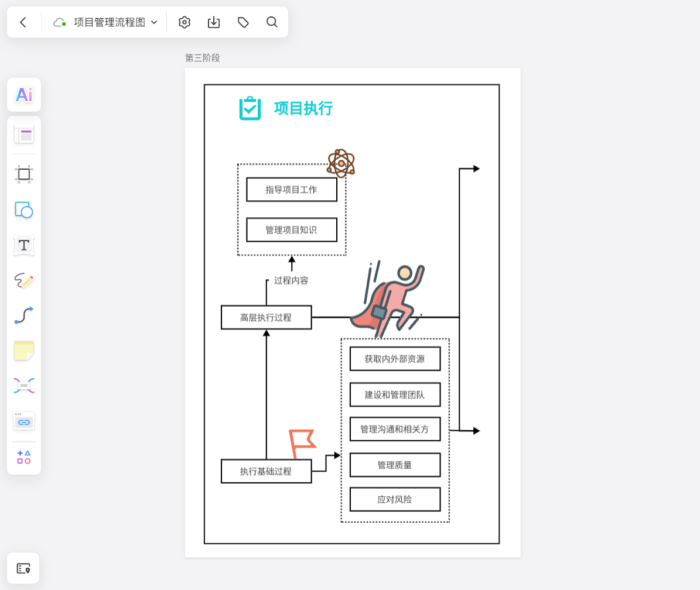Viewport: 700px width, 590px height.
Task: Select the 管理项目知识 box
Action: [292, 229]
